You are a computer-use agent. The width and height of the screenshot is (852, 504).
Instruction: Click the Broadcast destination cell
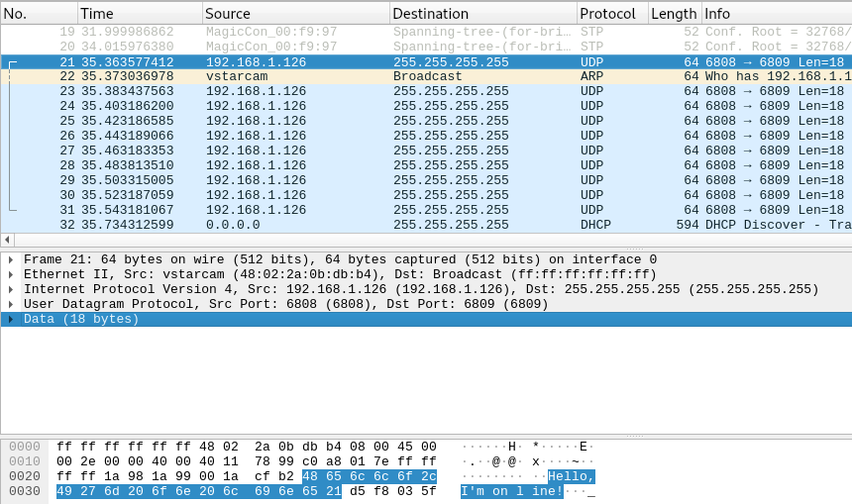point(428,76)
